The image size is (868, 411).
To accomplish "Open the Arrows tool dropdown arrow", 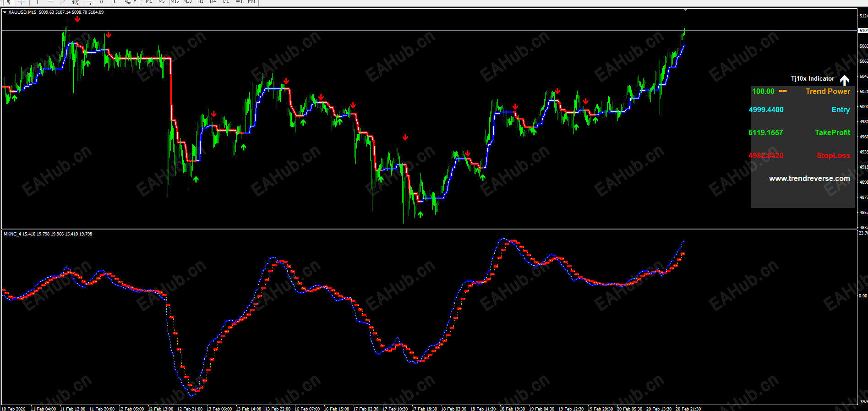I will pyautogui.click(x=135, y=2).
